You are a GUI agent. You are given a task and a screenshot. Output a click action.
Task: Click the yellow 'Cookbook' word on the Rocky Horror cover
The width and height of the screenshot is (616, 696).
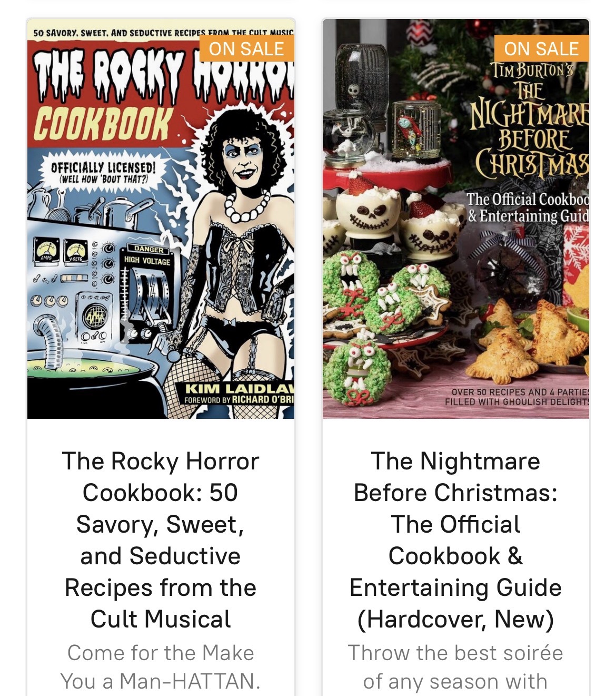click(x=104, y=123)
